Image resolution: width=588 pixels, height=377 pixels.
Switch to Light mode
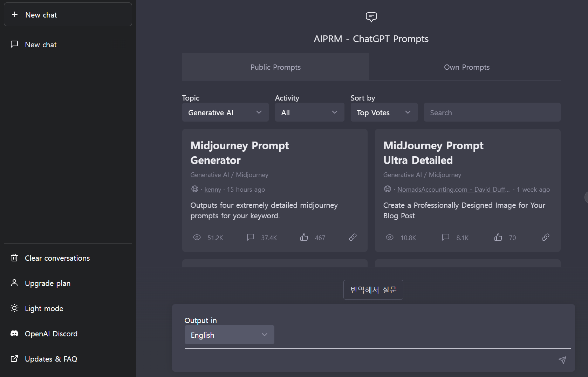point(68,308)
